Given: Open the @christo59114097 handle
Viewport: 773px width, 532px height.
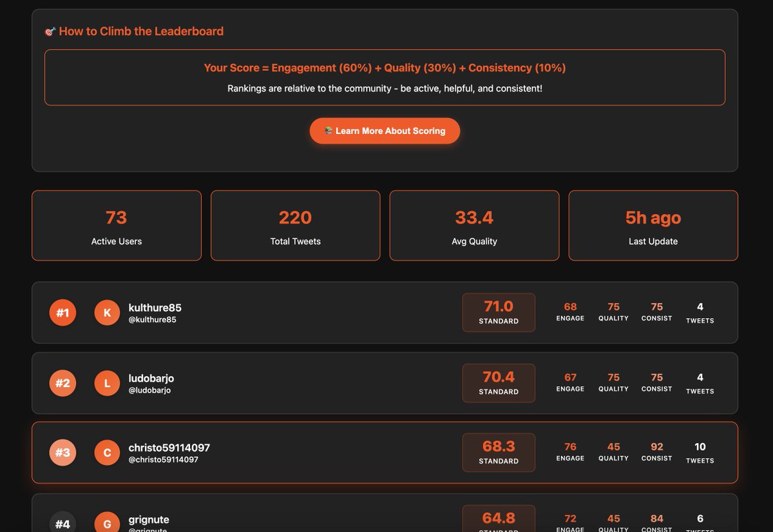Looking at the screenshot, I should coord(164,460).
